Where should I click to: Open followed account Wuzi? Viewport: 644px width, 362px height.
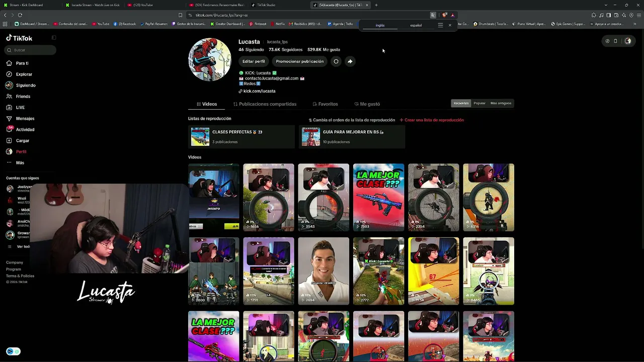tap(19, 200)
